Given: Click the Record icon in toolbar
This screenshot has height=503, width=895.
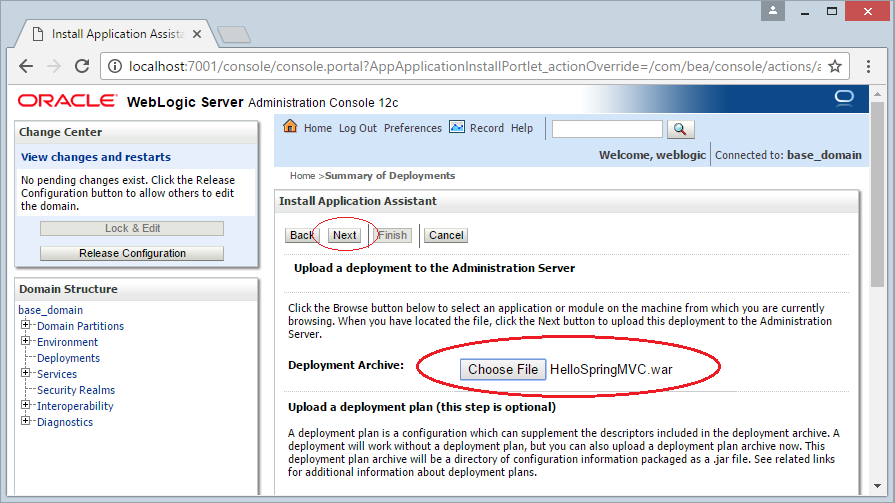Looking at the screenshot, I should (x=457, y=127).
